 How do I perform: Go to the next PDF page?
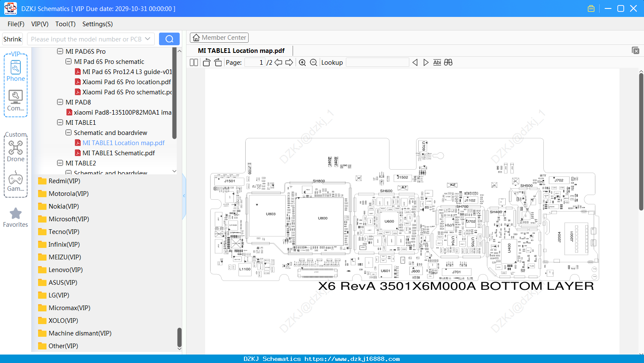(289, 62)
